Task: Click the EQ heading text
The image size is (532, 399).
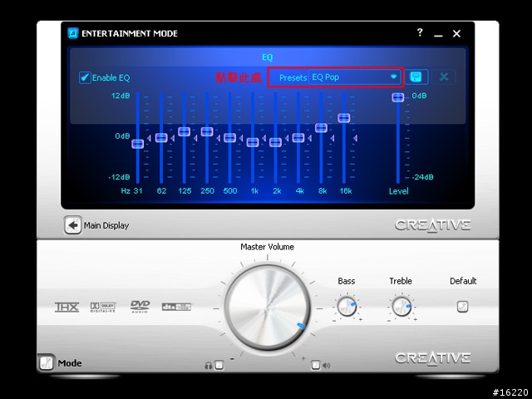Action: (x=268, y=57)
